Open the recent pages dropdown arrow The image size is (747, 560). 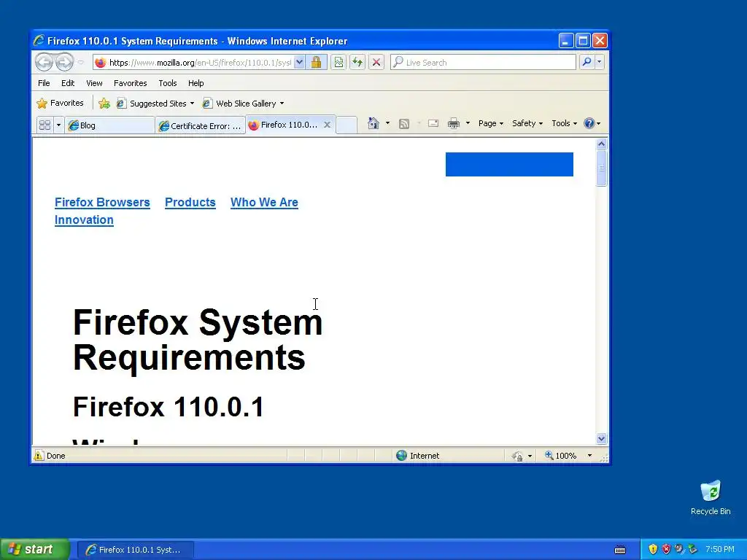coord(80,63)
